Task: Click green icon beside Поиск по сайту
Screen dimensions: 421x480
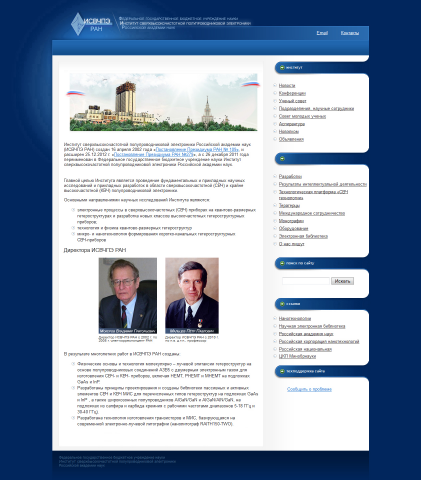Action: 282,263
